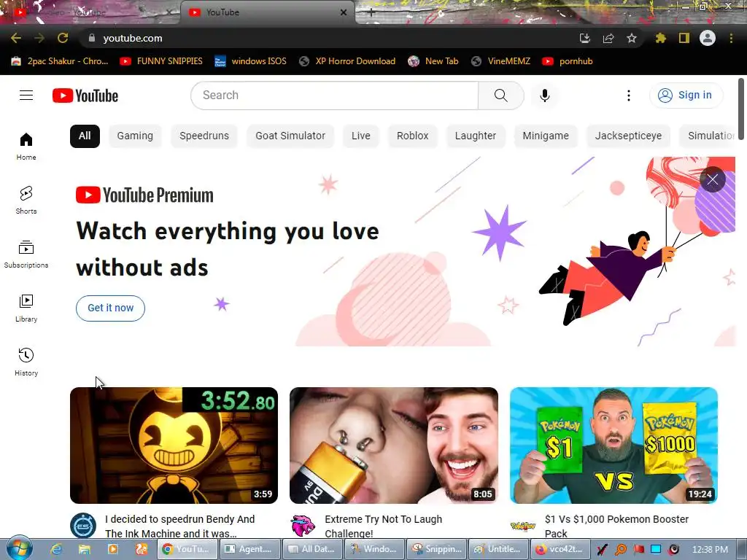The height and width of the screenshot is (560, 747).
Task: Open the Chrome profile avatar
Action: [x=708, y=38]
